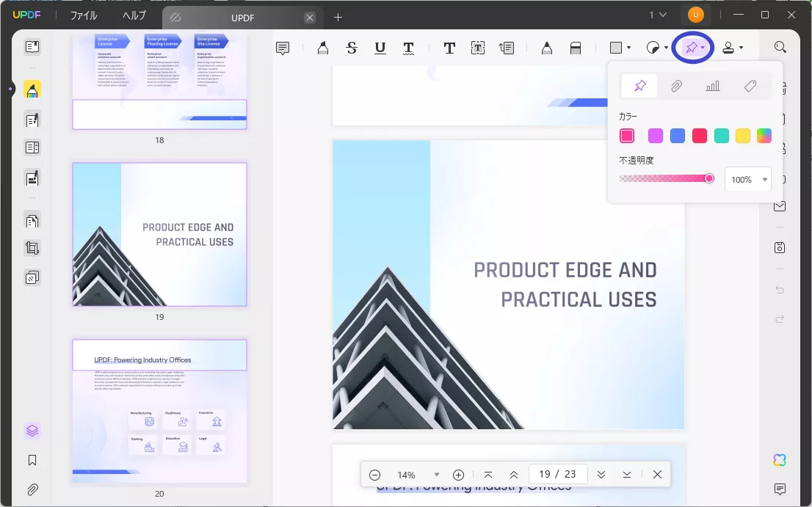
Task: Zoom in with the plus button
Action: [458, 475]
